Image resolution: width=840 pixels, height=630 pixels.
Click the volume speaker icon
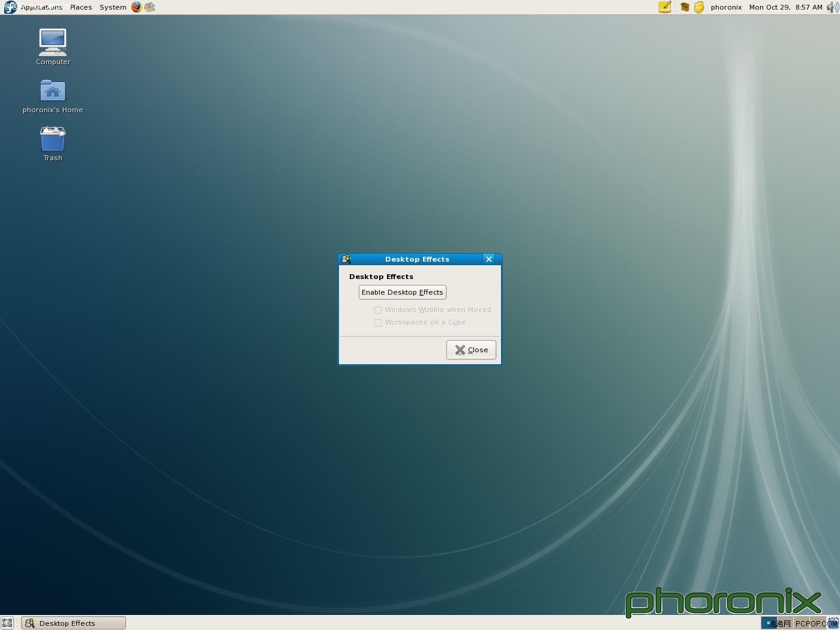[832, 7]
